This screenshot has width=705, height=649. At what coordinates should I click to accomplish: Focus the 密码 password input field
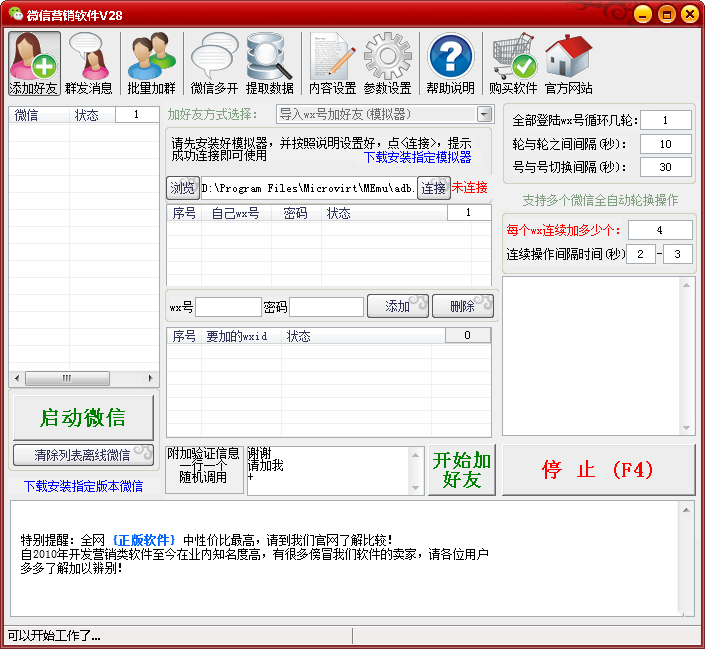[x=326, y=307]
